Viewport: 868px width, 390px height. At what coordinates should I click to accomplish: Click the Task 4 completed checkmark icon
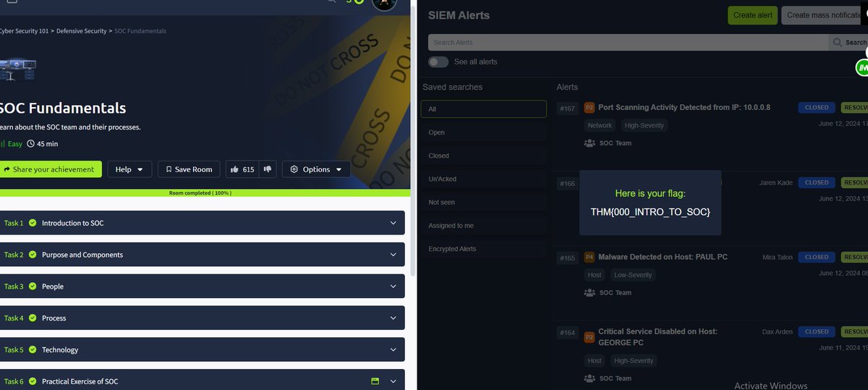tap(33, 318)
